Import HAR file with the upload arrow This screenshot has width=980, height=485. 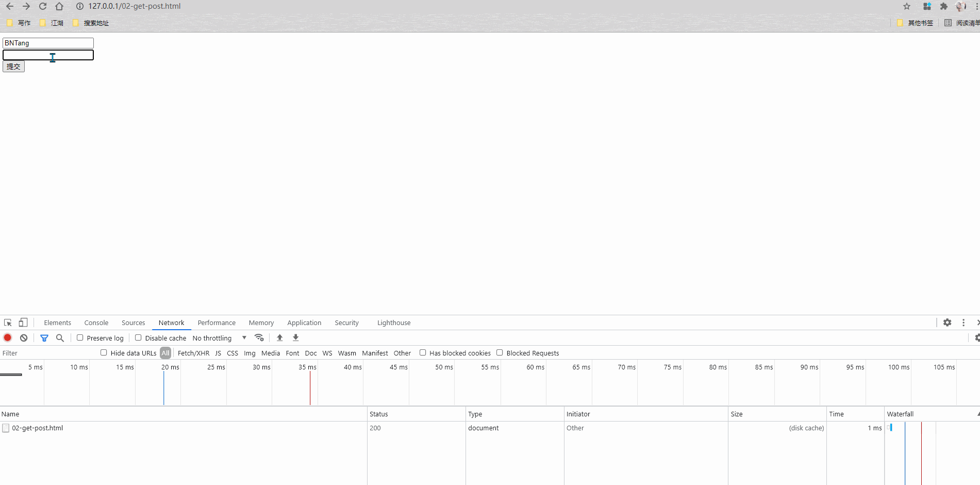pyautogui.click(x=280, y=337)
